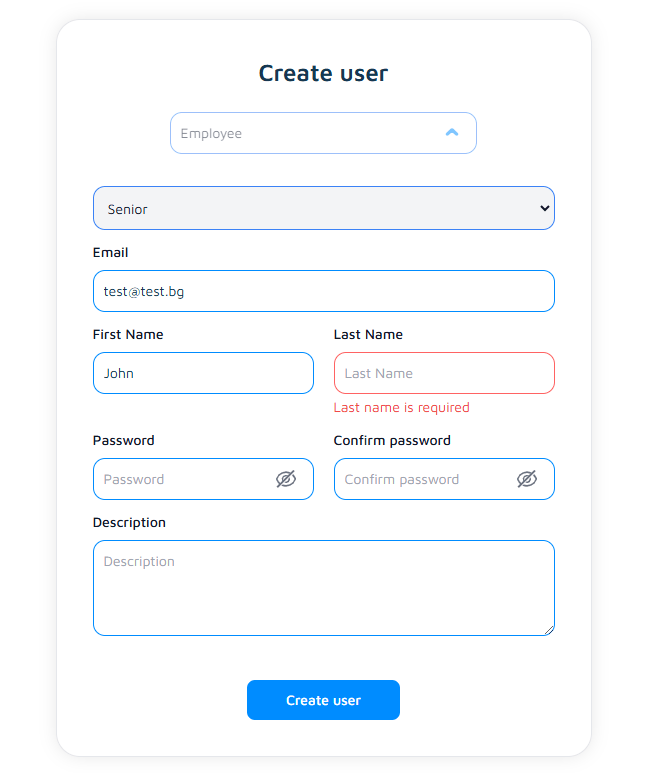Select the empty Last Name input
Image resolution: width=667 pixels, height=773 pixels.
pyautogui.click(x=444, y=373)
